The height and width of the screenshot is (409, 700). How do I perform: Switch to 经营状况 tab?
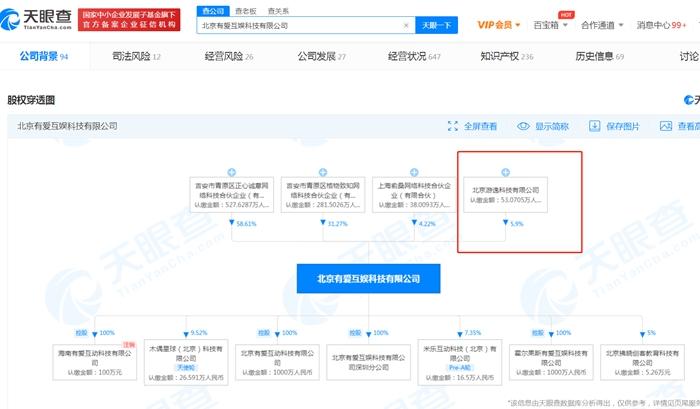click(x=414, y=56)
